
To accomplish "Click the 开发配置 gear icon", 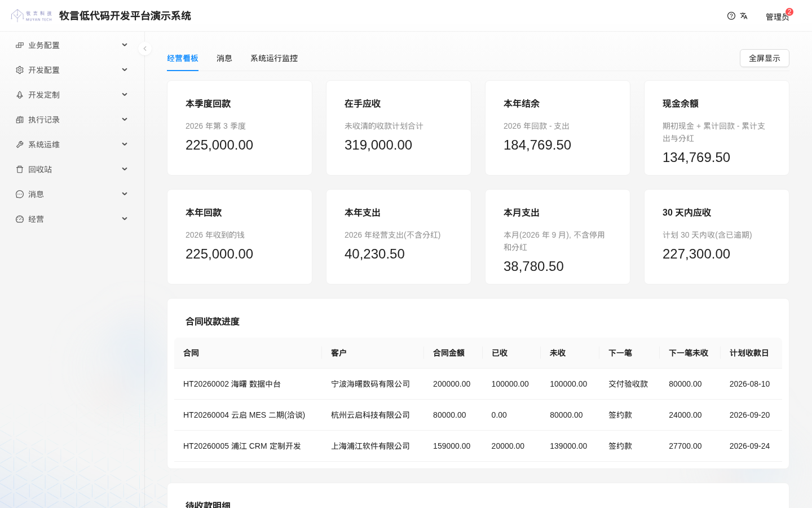I will (x=20, y=70).
